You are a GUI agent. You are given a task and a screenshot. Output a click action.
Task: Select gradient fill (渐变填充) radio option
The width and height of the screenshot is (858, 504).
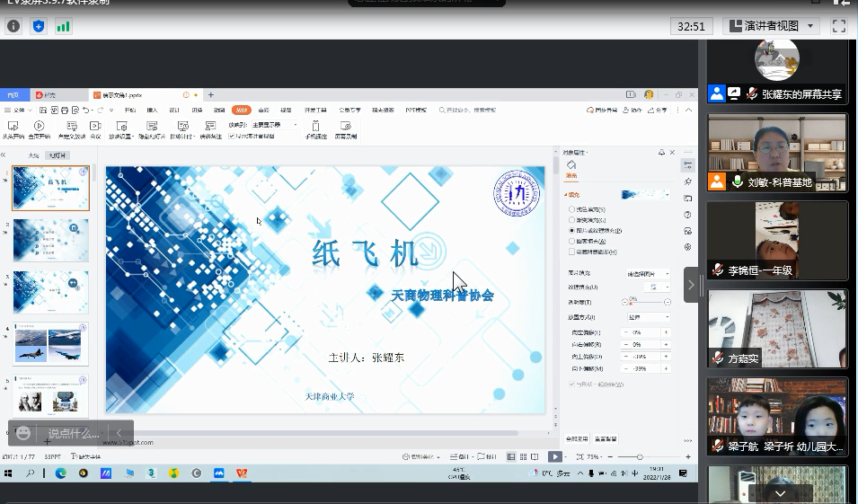pyautogui.click(x=572, y=219)
